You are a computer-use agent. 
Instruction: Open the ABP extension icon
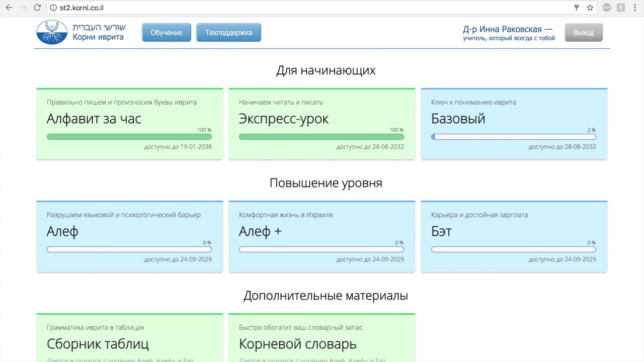607,8
